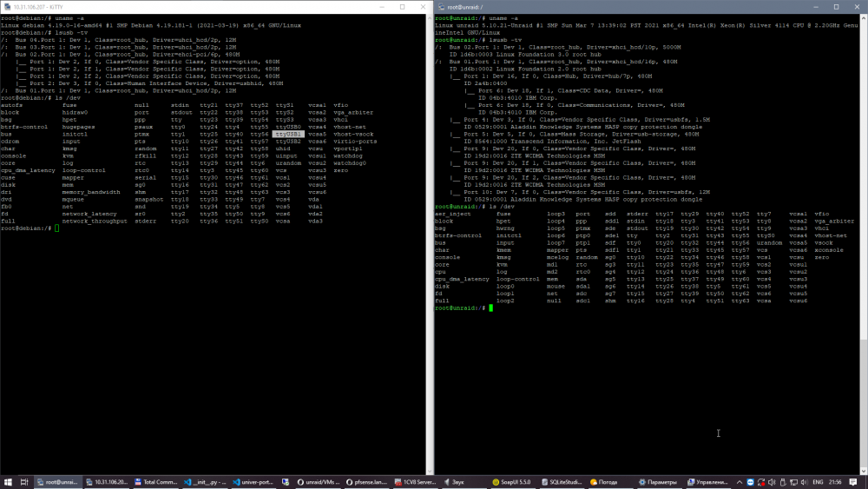The height and width of the screenshot is (489, 868).
Task: Minimize the root@unraid terminal window
Action: (816, 7)
